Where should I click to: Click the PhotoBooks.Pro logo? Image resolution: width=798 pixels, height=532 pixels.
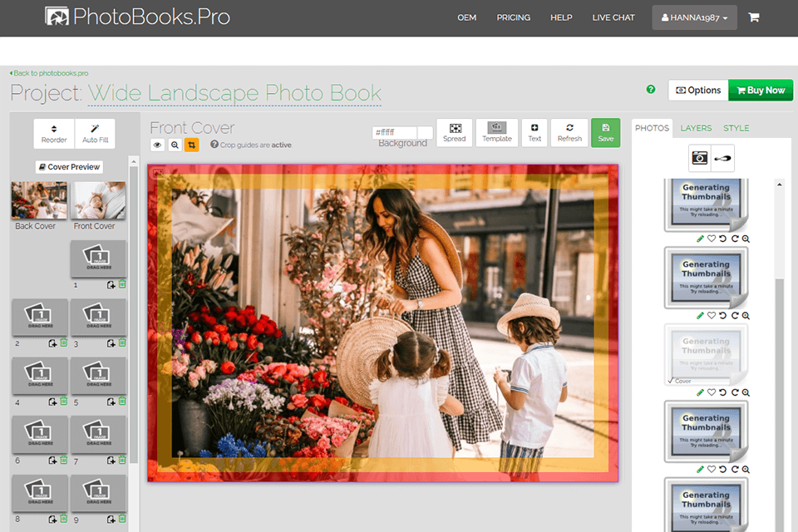(137, 17)
